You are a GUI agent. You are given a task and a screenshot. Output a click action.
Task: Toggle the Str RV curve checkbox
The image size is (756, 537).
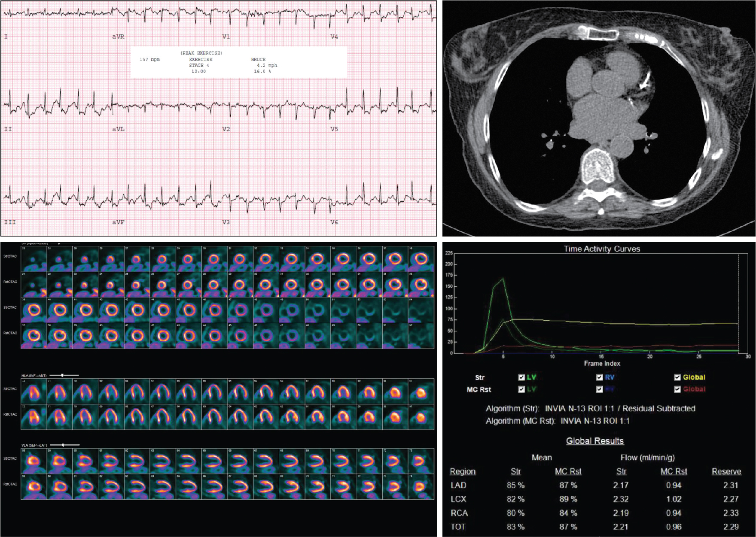[599, 377]
